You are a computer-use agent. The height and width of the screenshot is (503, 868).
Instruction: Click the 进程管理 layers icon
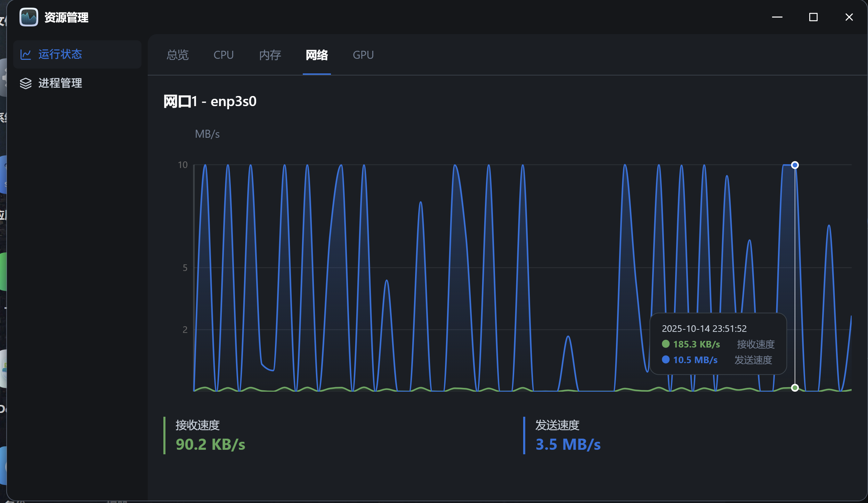tap(26, 83)
